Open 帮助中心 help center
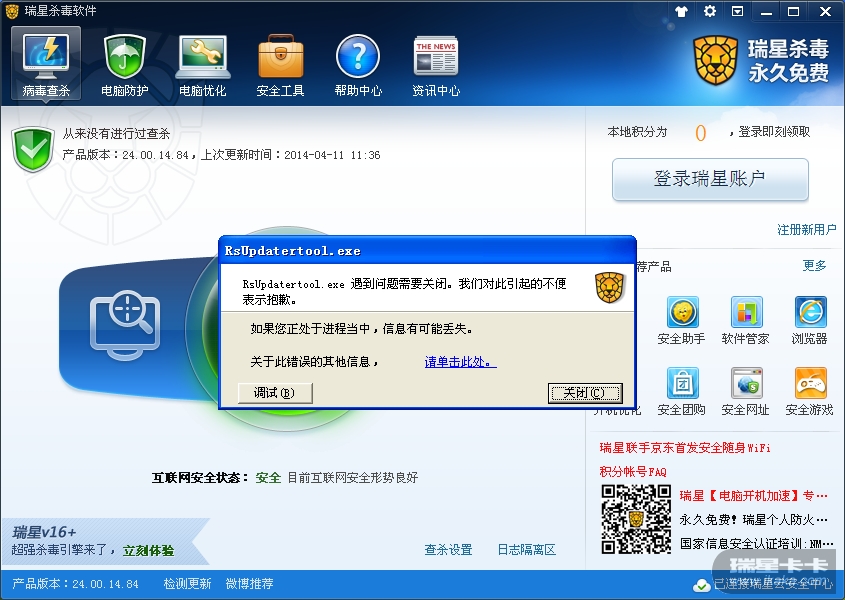The image size is (845, 600). tap(358, 64)
